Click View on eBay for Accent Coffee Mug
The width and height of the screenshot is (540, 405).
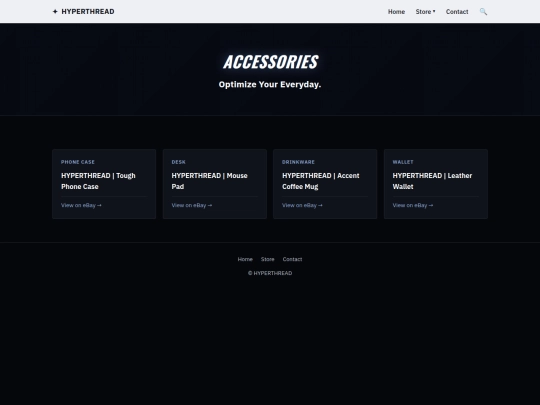point(302,205)
